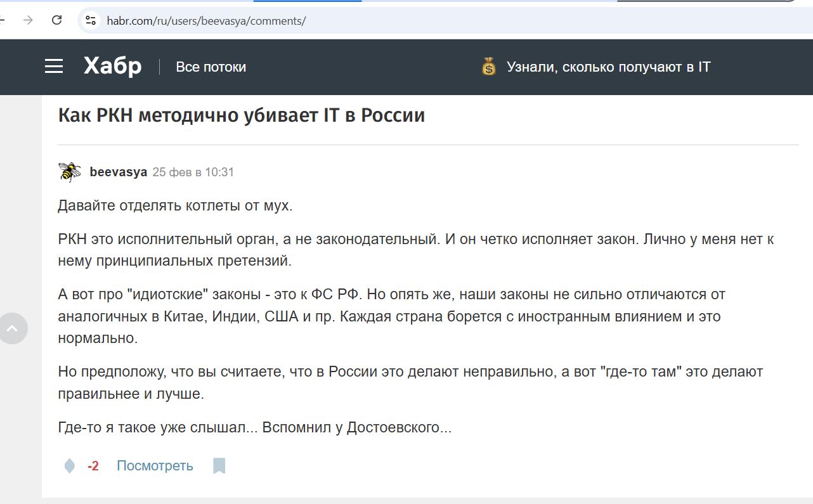Open "Узнали, сколько получают в IT" link
The width and height of the screenshot is (813, 504).
(x=608, y=67)
